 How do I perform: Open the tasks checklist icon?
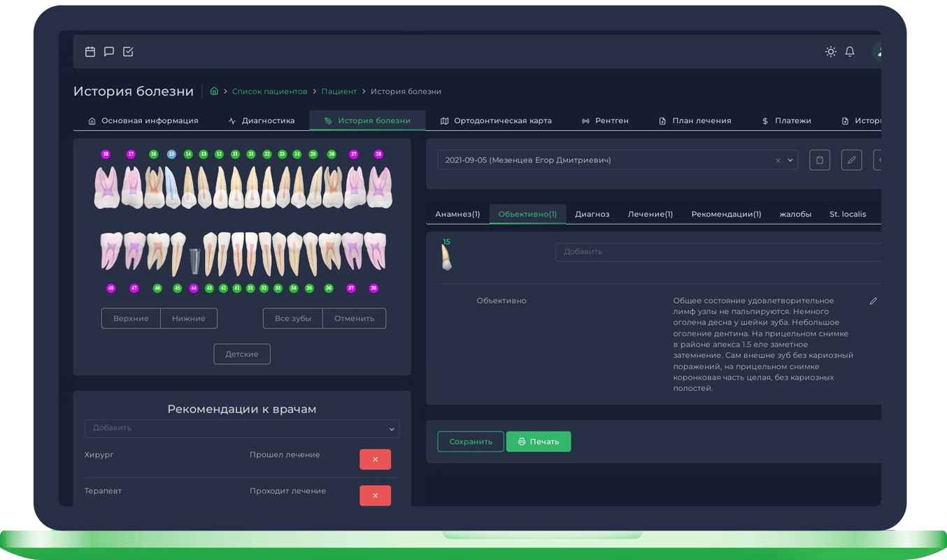pos(128,52)
